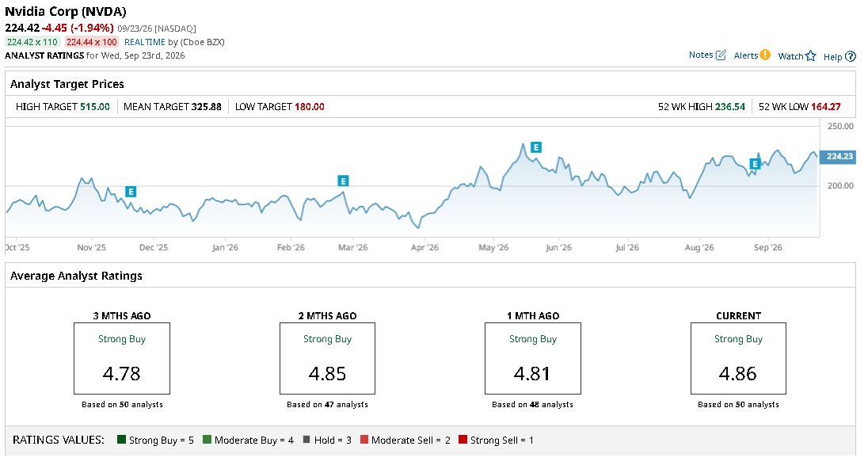The height and width of the screenshot is (469, 868).
Task: Click the Strong Sell red legend swatch
Action: [x=463, y=440]
